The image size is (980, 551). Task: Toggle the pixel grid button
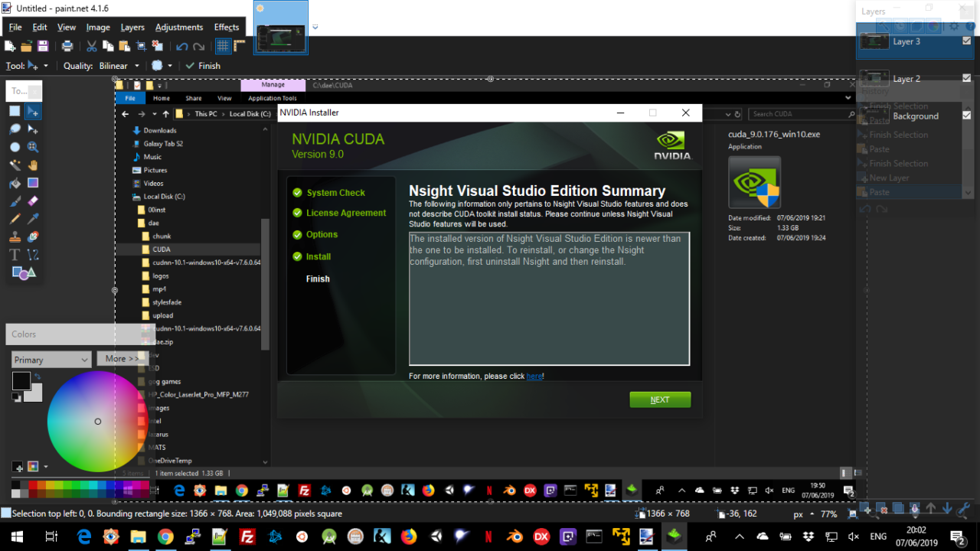(223, 46)
